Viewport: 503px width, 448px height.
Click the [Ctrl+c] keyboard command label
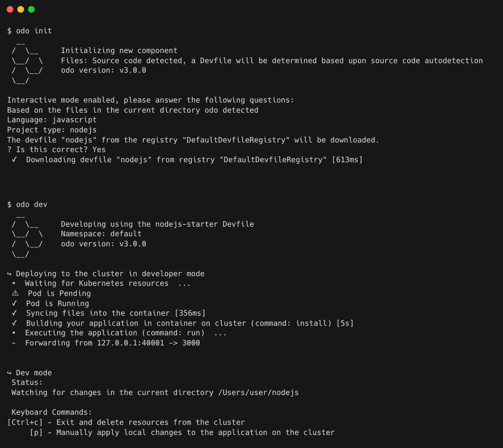click(25, 422)
